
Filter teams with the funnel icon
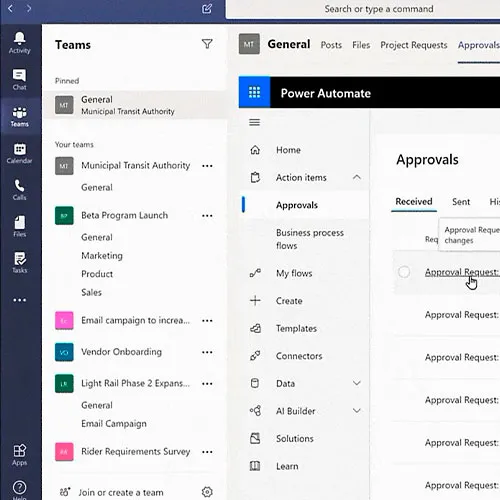point(207,44)
